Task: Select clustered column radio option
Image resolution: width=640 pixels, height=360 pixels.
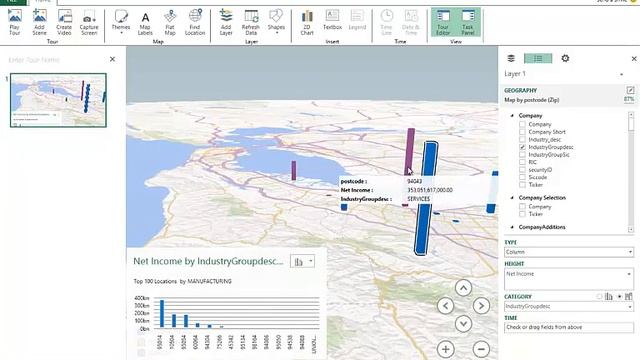Action: pos(599,297)
